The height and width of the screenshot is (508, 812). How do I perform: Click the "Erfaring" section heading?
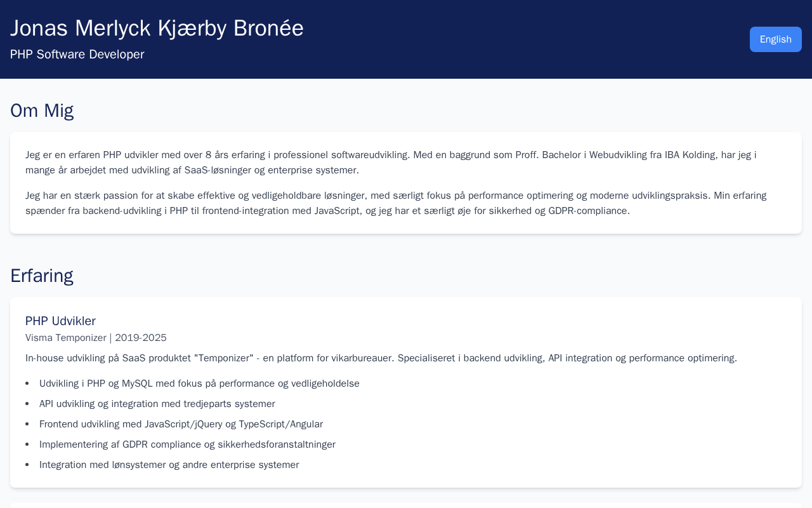tap(42, 276)
